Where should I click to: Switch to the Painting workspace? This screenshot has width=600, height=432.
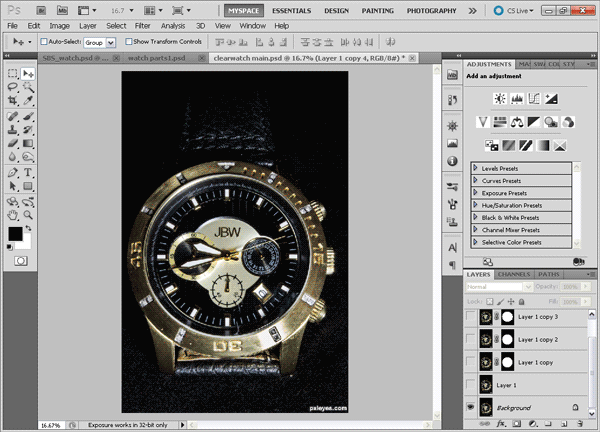tap(378, 11)
